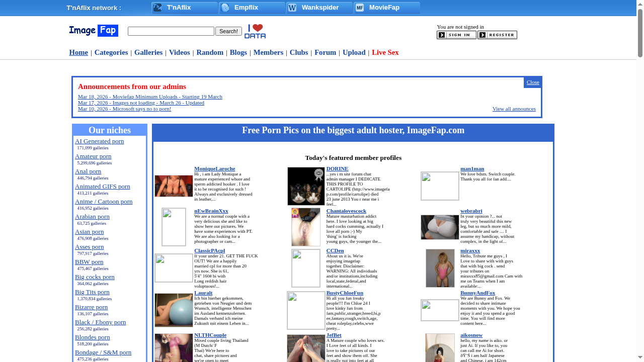Open the DORINE profile cat thumbnail
Viewport: 644px width, 362px height.
[305, 186]
